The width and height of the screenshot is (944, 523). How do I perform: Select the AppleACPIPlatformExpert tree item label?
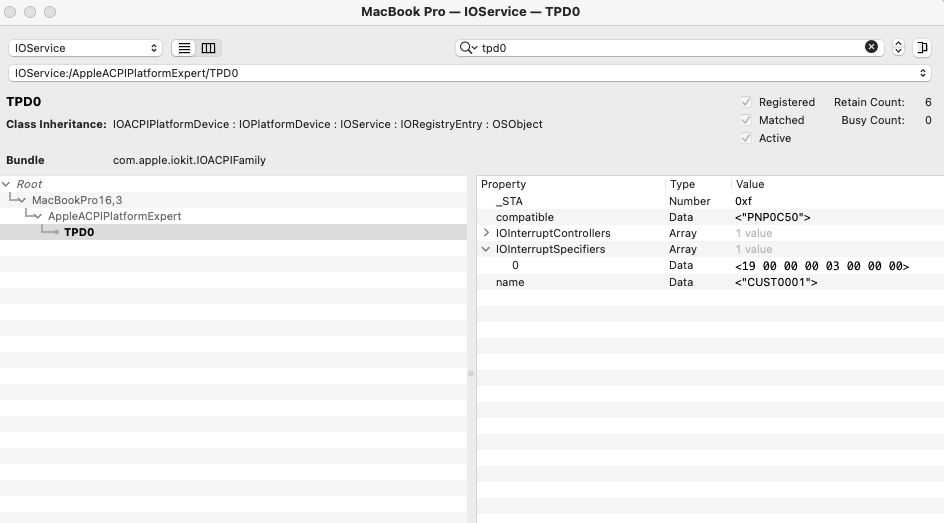pyautogui.click(x=114, y=216)
